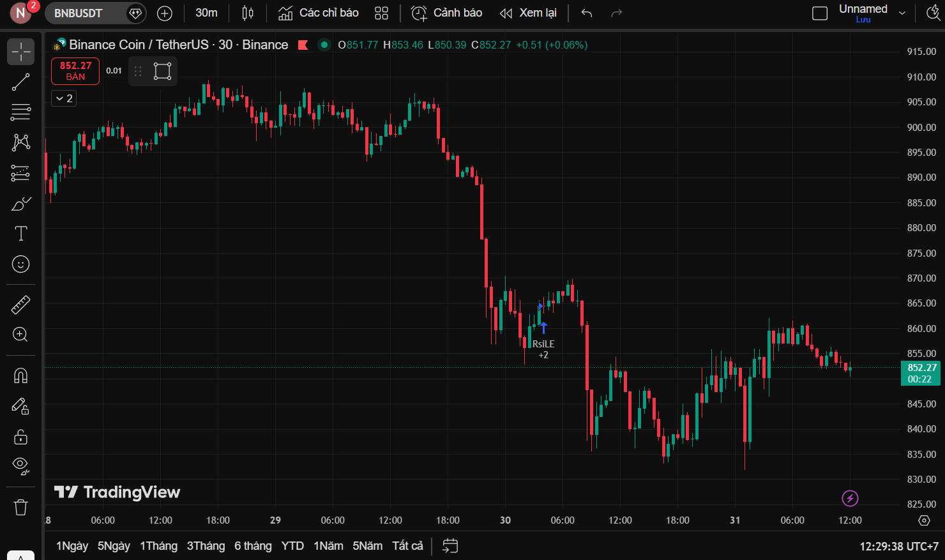Image resolution: width=945 pixels, height=560 pixels.
Task: Click the green market status dot
Action: 324,45
